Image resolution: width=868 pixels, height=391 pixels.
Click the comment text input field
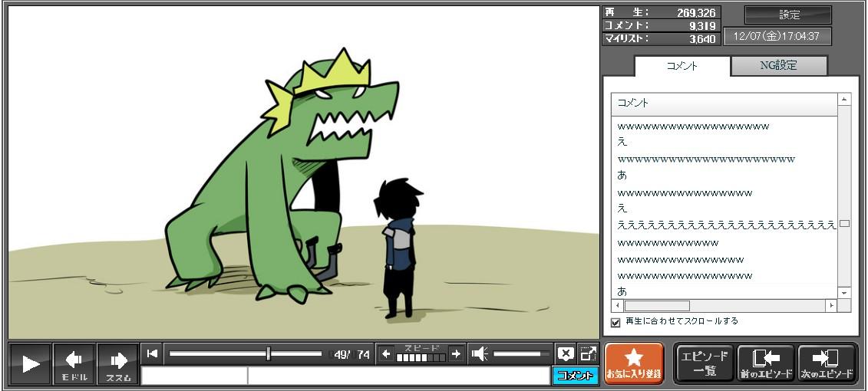click(x=398, y=376)
